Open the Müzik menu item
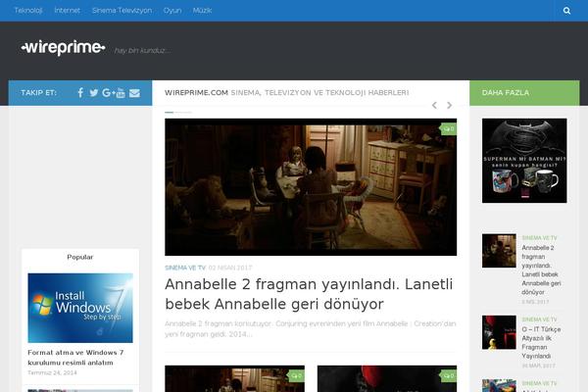The height and width of the screenshot is (392, 588). coord(202,11)
